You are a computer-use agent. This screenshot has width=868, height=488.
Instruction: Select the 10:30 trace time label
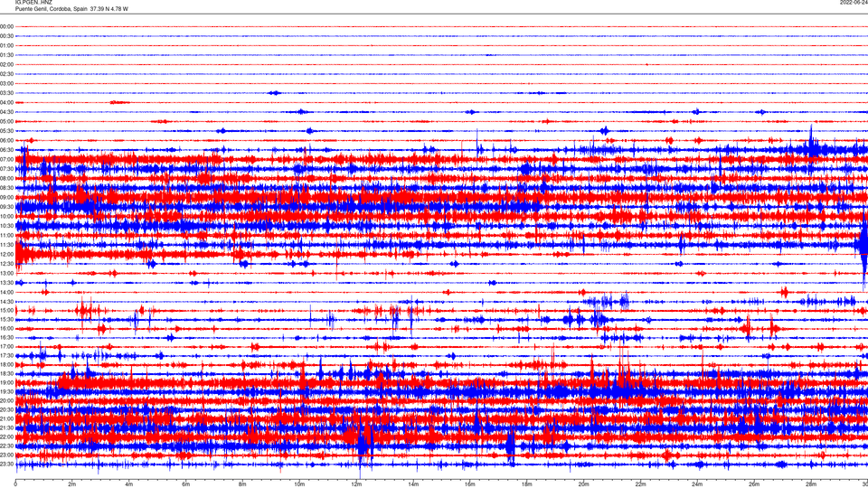coord(6,226)
